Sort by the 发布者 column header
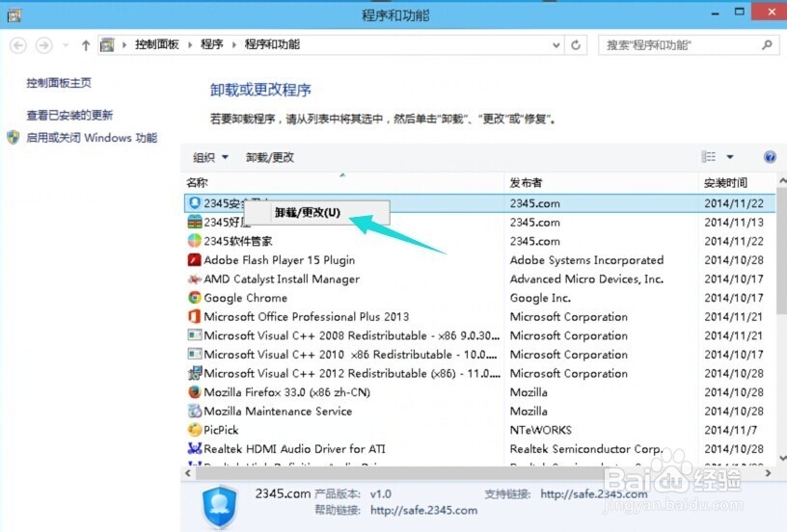 click(601, 182)
